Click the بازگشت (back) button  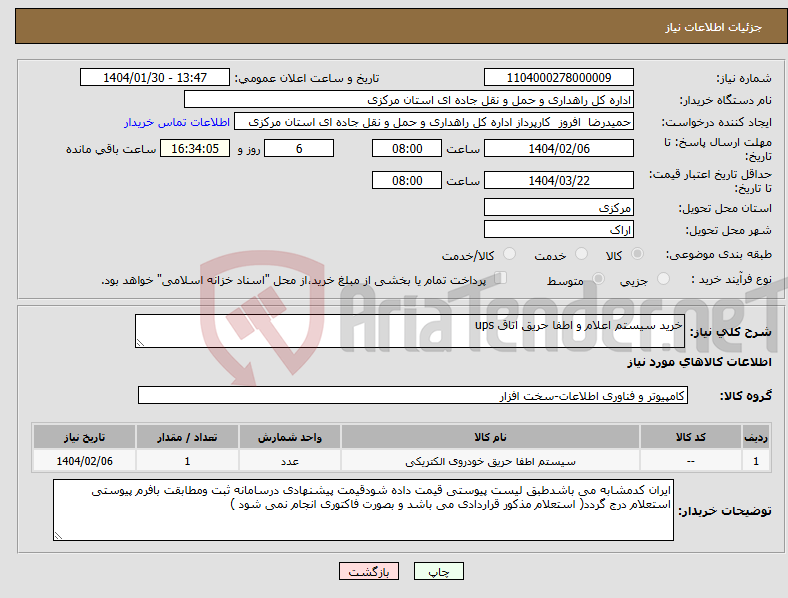(x=369, y=571)
